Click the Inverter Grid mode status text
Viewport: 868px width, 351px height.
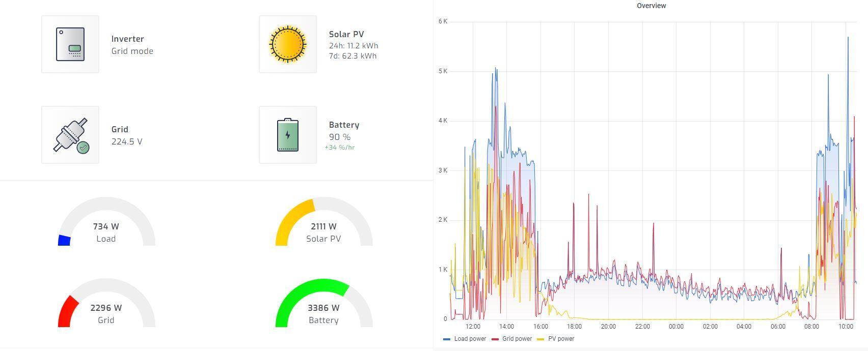point(132,51)
